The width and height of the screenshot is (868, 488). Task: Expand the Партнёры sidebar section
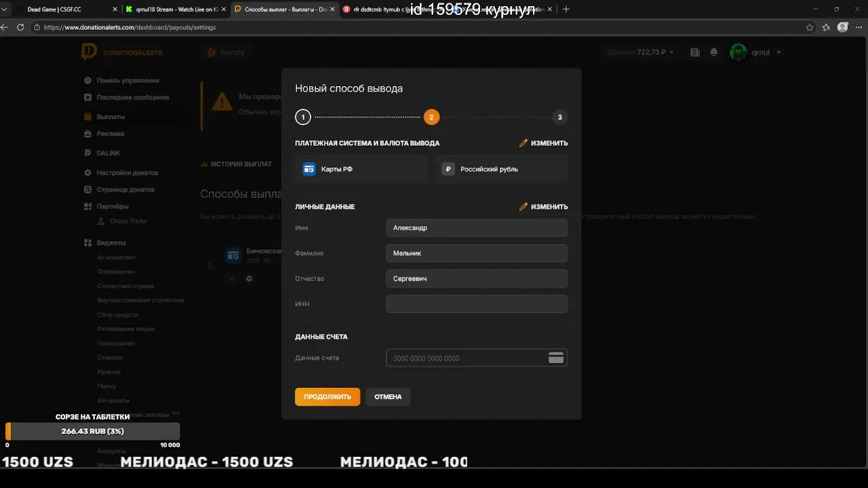click(x=112, y=206)
